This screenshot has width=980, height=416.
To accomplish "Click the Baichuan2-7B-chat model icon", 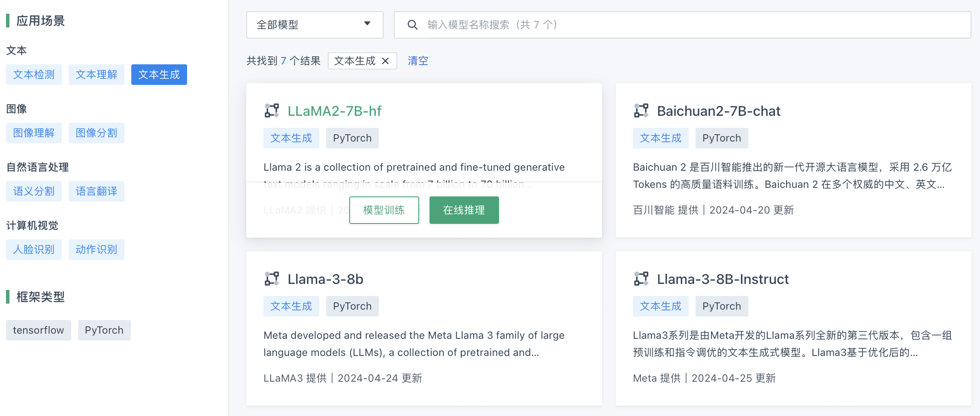I will tap(641, 111).
